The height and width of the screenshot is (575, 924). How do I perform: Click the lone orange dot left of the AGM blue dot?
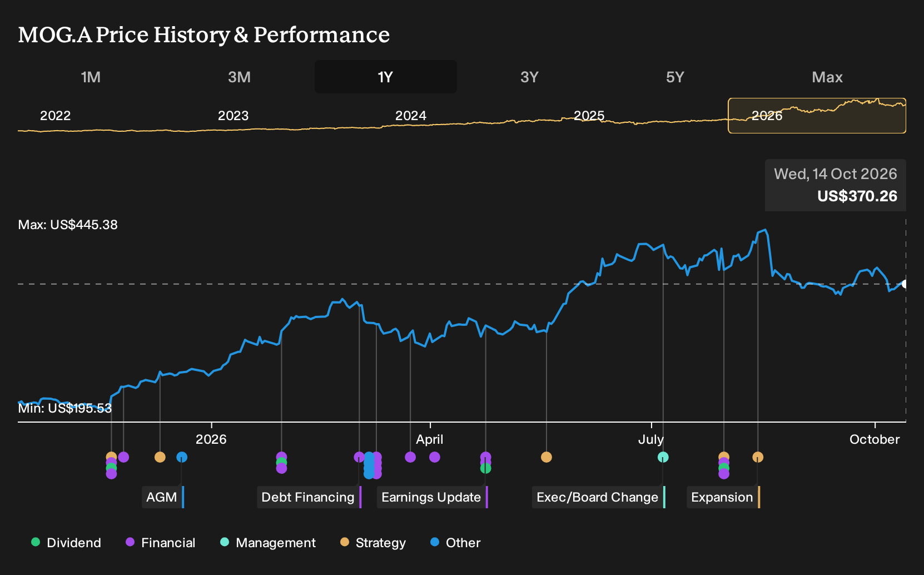160,457
